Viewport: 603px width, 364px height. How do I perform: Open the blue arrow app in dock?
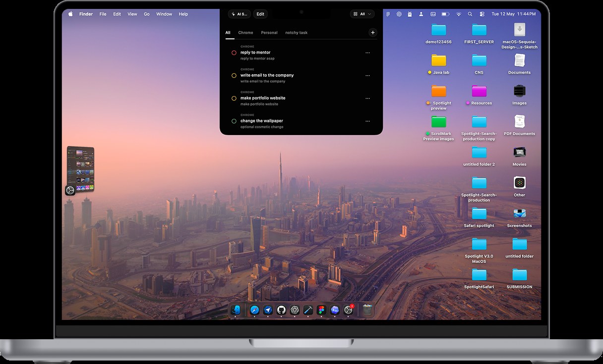[x=268, y=310]
